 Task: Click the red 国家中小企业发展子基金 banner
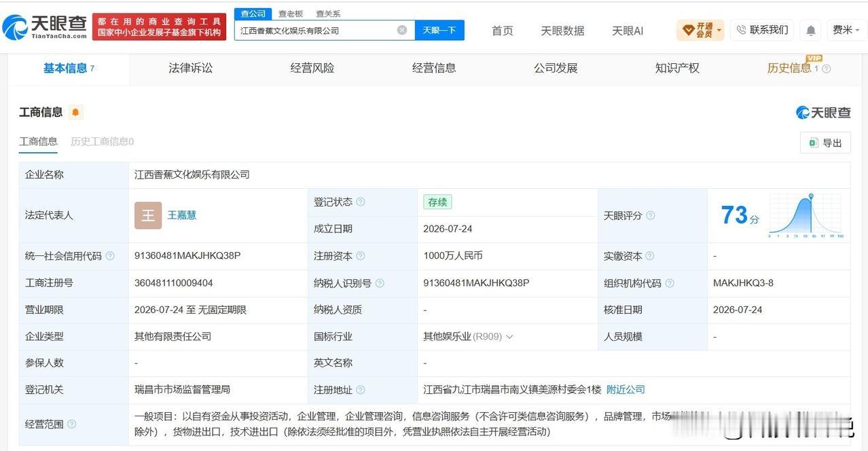(160, 27)
